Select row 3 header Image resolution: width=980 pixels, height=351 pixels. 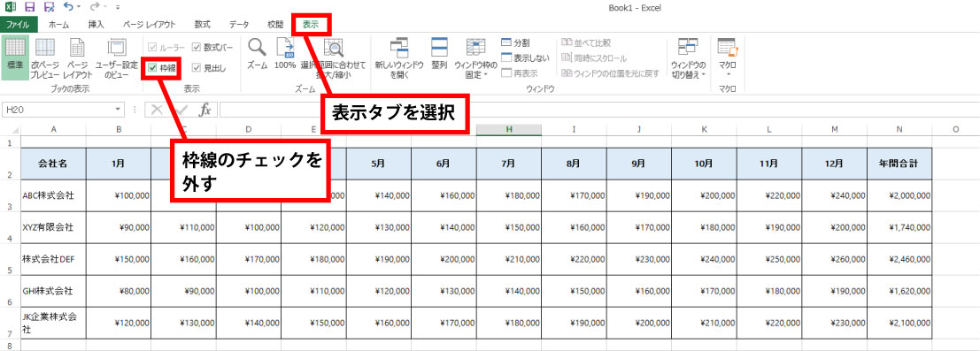pyautogui.click(x=10, y=195)
